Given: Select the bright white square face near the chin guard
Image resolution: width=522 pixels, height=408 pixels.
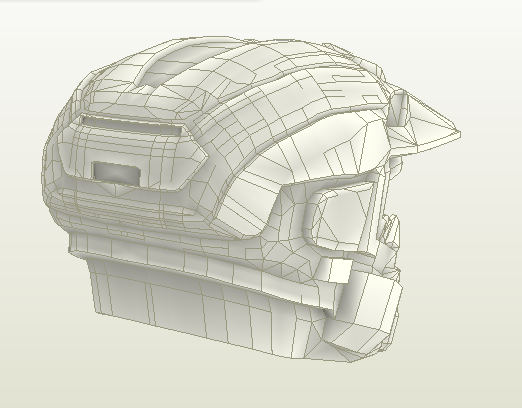Looking at the screenshot, I should [x=340, y=271].
